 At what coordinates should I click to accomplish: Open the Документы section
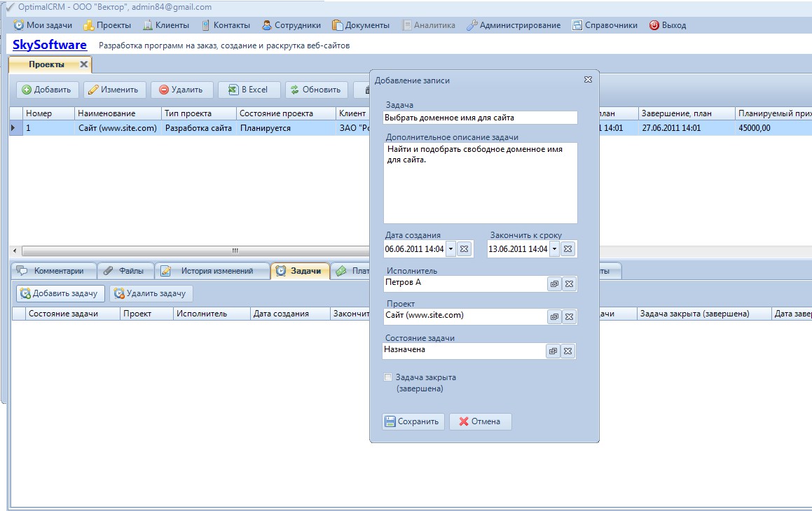click(x=361, y=24)
